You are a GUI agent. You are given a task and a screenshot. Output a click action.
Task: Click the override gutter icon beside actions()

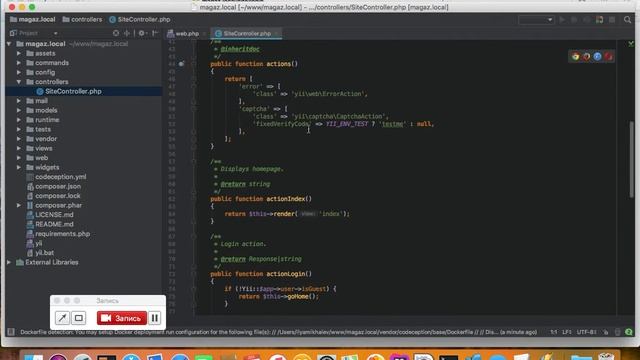tap(181, 64)
